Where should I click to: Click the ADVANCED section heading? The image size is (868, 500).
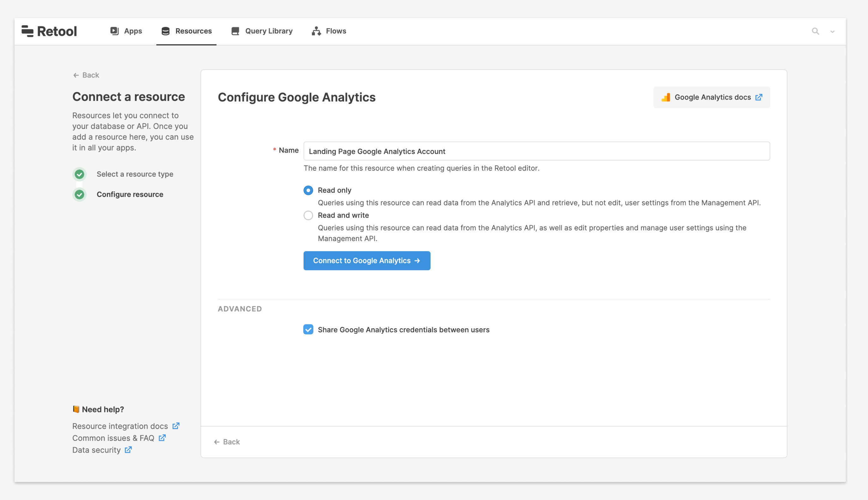239,309
